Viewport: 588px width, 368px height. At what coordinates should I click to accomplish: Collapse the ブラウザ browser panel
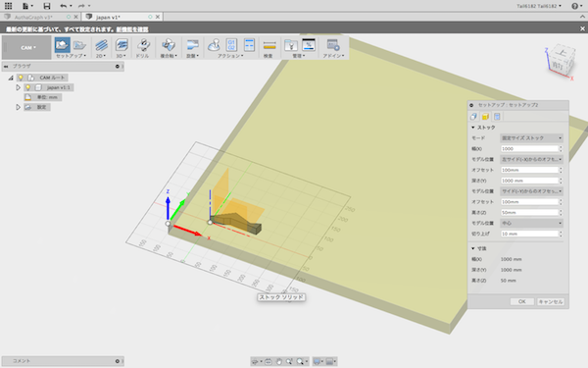6,66
